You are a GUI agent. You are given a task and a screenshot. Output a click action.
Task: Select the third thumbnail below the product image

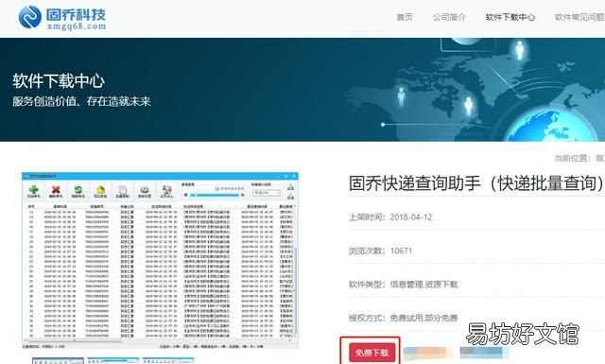[x=168, y=361]
